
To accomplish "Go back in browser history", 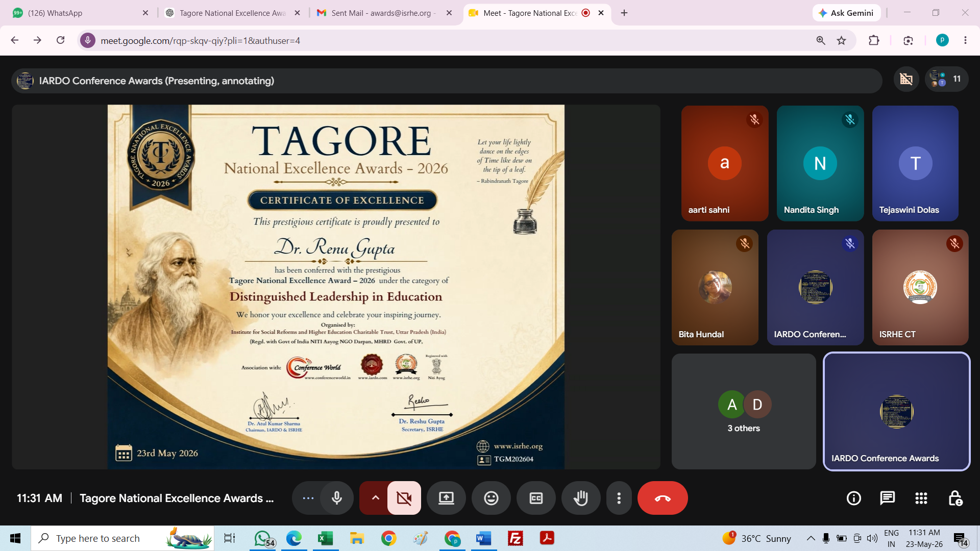I will (15, 40).
